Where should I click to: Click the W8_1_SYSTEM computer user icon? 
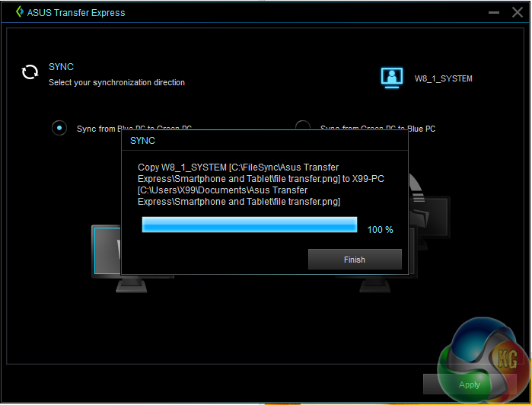(x=392, y=78)
